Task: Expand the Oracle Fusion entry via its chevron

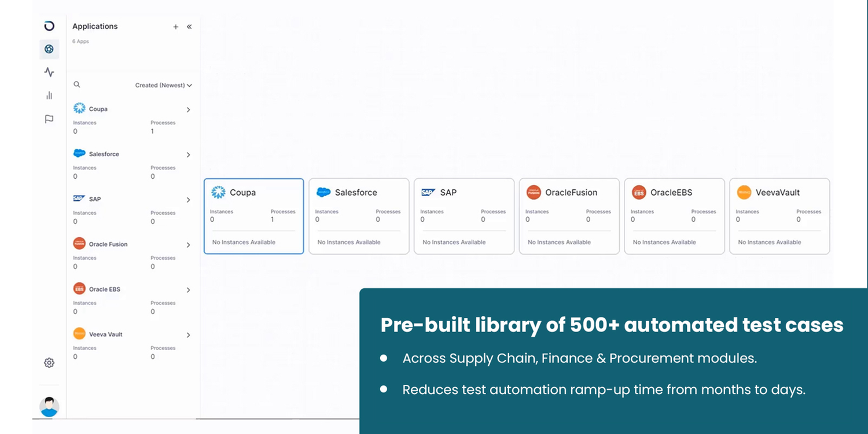Action: tap(188, 244)
